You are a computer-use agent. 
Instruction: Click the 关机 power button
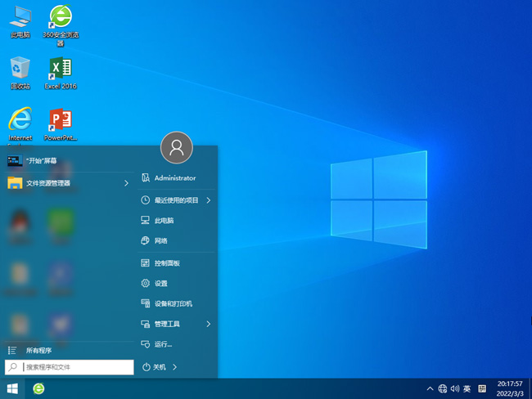click(x=155, y=367)
